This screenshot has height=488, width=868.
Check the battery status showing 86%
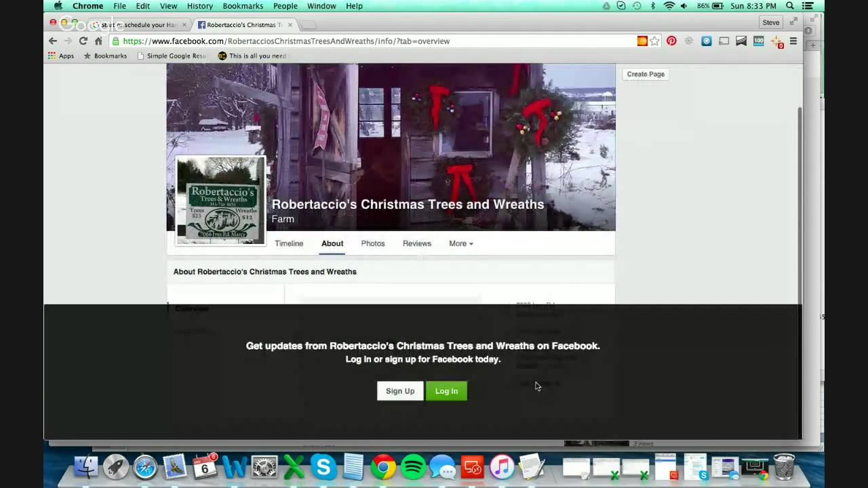click(711, 5)
